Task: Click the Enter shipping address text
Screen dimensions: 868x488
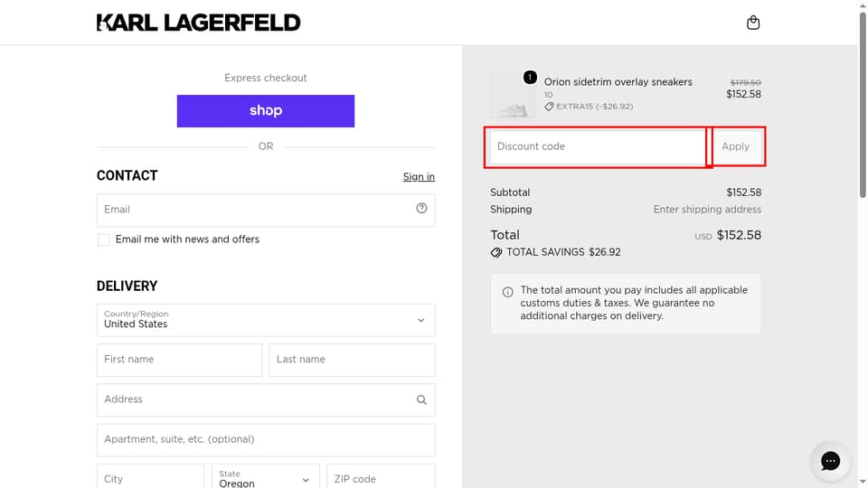Action: coord(707,210)
